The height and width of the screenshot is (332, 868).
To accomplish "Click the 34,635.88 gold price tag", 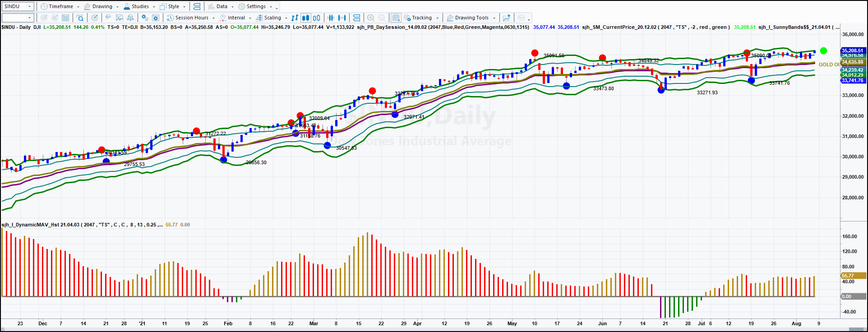I will [853, 62].
